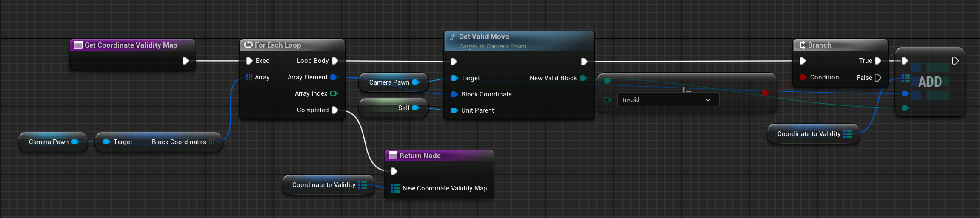Click the Branch True output pin

[x=878, y=61]
